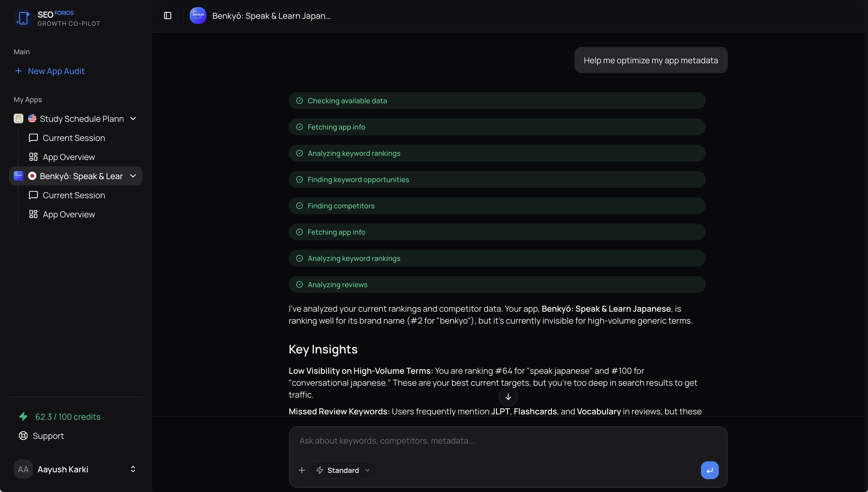
Task: Collapse the Benkyō: Speak & Learn tree
Action: pyautogui.click(x=133, y=176)
